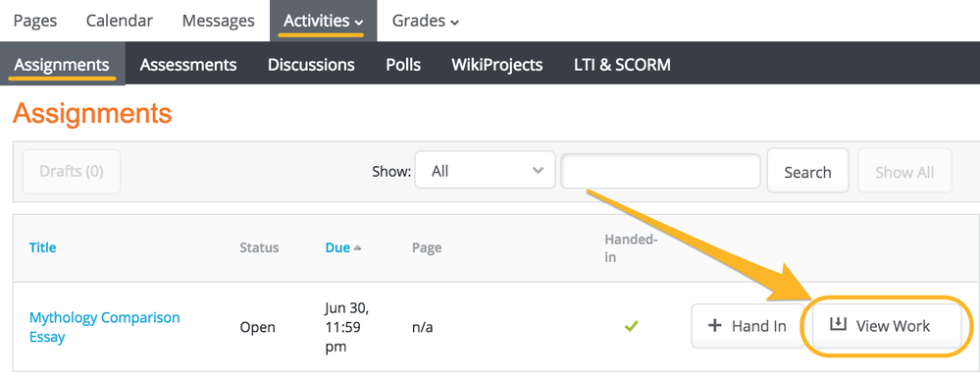This screenshot has height=382, width=980.
Task: Expand the Activities menu chevron
Action: pos(359,23)
